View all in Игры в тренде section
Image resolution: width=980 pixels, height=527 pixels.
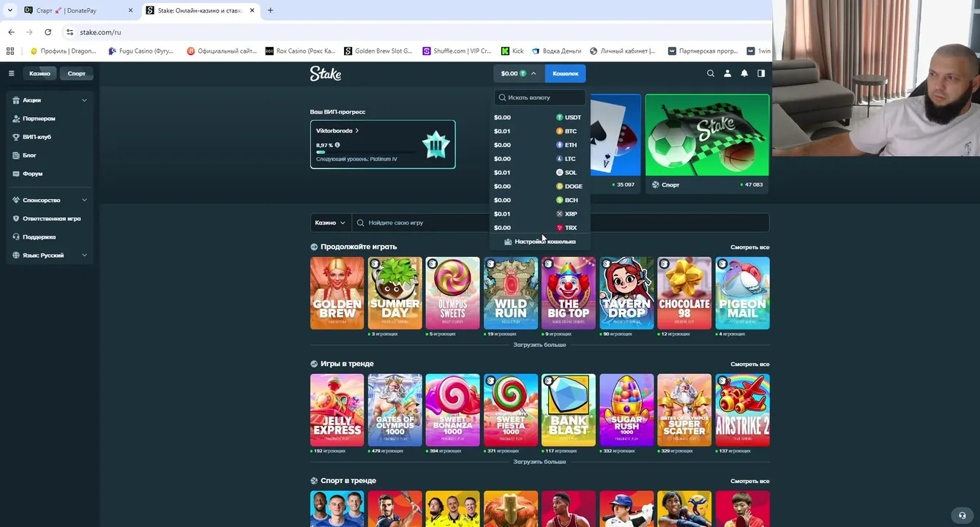(749, 364)
